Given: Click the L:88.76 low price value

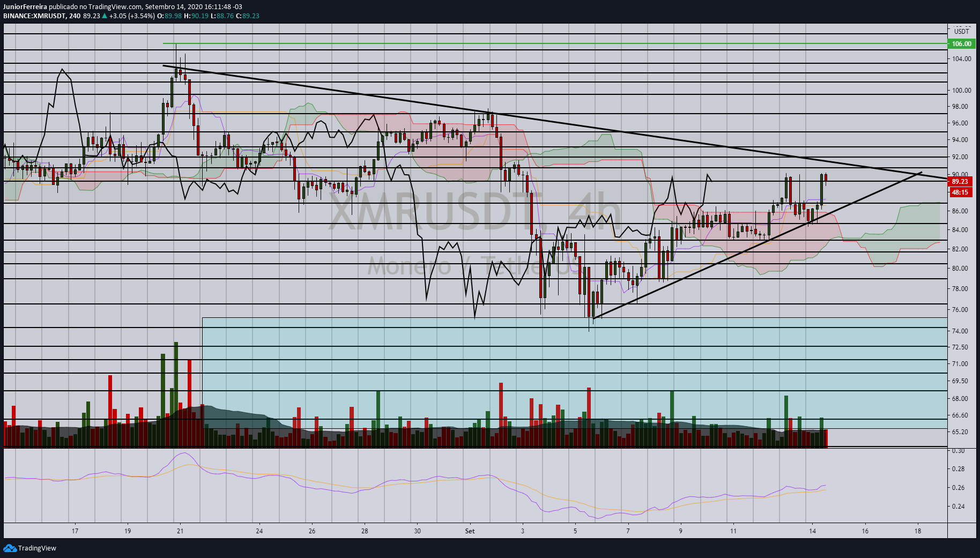Looking at the screenshot, I should click(222, 16).
